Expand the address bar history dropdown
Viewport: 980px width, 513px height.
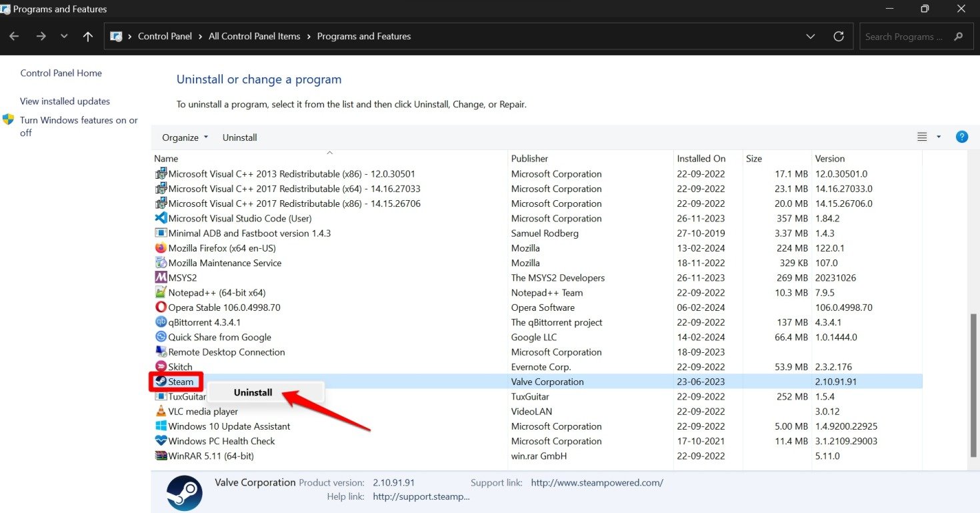(810, 37)
